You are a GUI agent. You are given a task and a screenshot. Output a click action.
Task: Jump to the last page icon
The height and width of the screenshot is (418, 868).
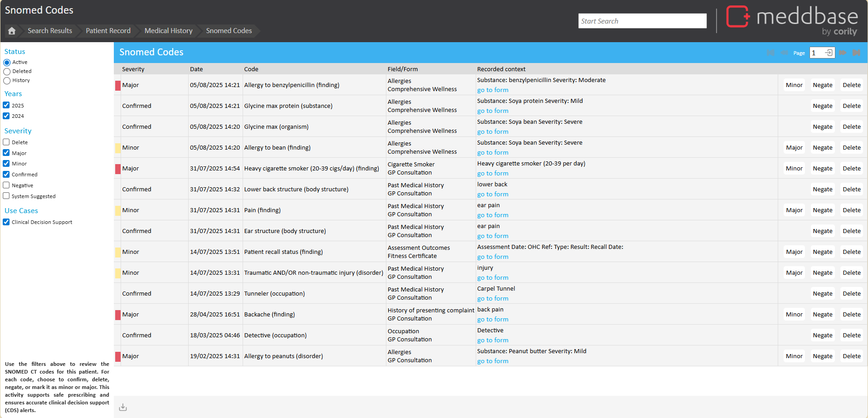click(x=856, y=53)
